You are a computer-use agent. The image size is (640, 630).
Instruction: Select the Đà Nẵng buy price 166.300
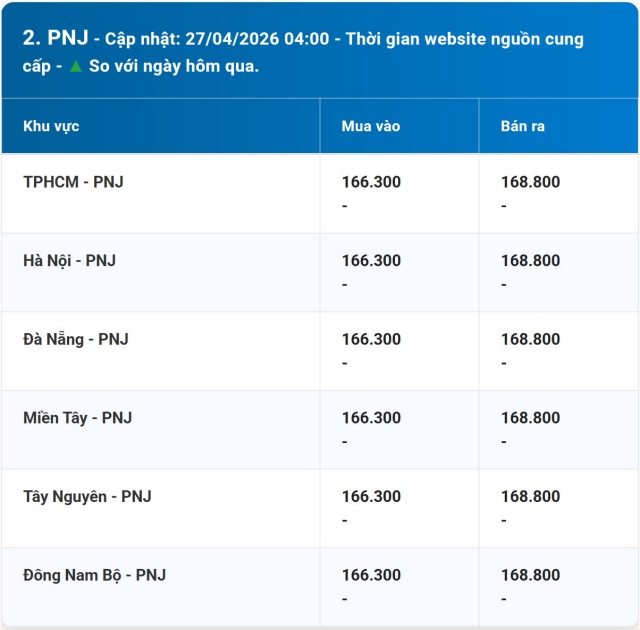tap(371, 339)
